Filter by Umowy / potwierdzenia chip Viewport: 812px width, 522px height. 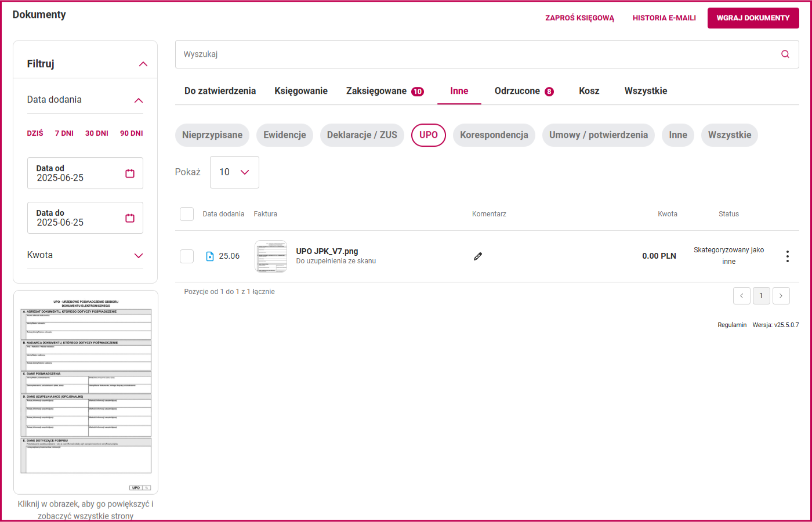(x=599, y=135)
